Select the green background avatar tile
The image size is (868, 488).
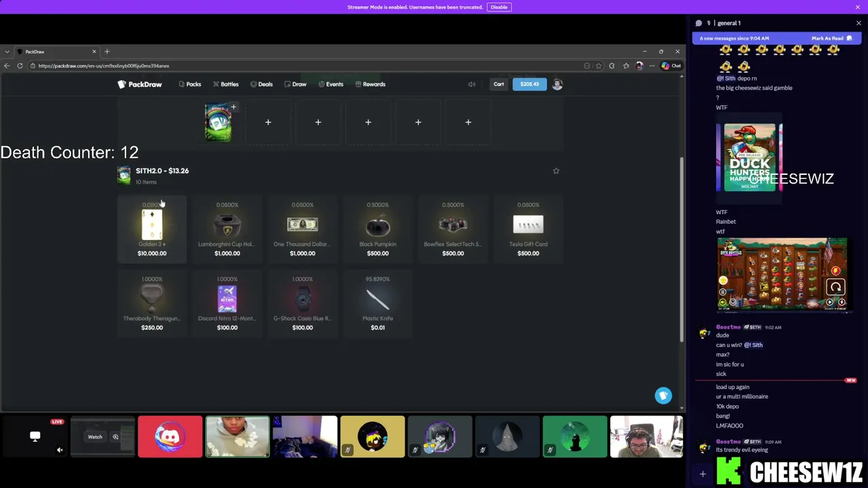[575, 437]
